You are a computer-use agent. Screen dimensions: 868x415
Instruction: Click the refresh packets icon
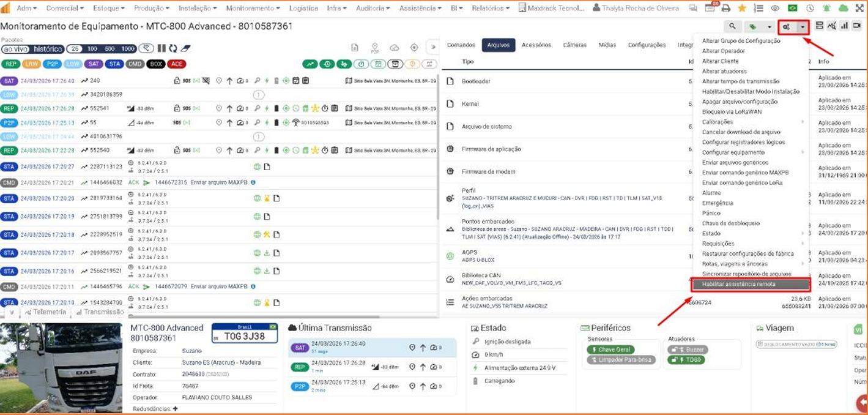pyautogui.click(x=172, y=48)
